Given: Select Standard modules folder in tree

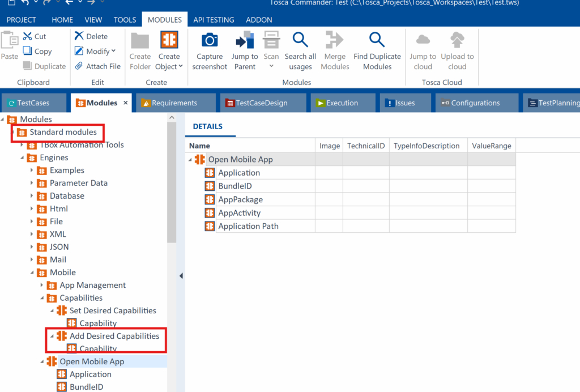Looking at the screenshot, I should coord(63,132).
